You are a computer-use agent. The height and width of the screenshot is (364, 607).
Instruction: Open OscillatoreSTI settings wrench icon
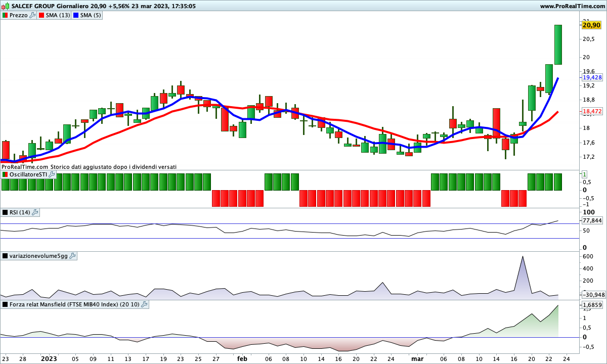tap(51, 174)
